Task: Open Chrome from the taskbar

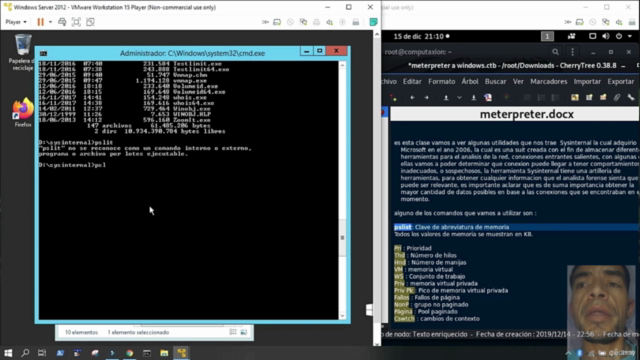Action: tap(129, 353)
